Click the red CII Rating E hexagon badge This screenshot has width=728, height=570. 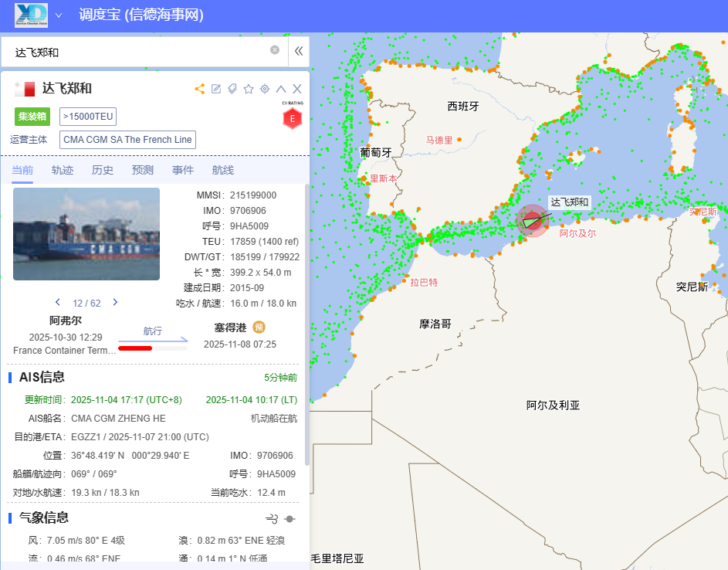point(292,118)
